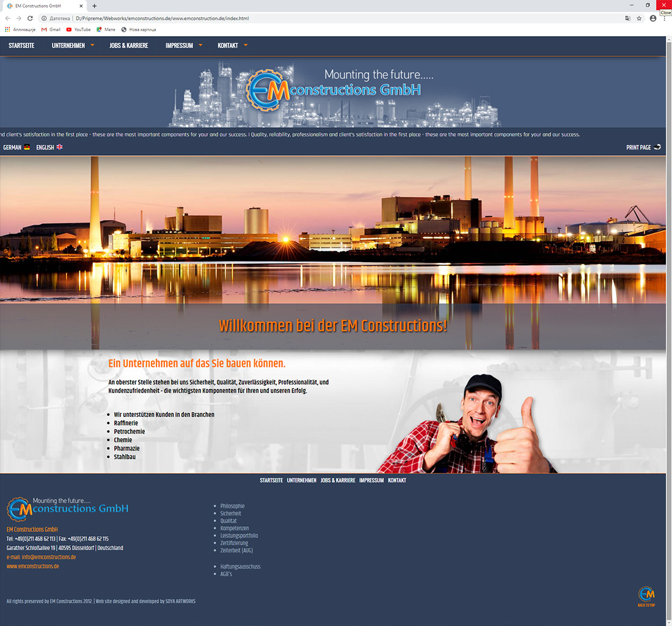Open the Chrome profile avatar icon
Image resolution: width=672 pixels, height=626 pixels.
(653, 18)
